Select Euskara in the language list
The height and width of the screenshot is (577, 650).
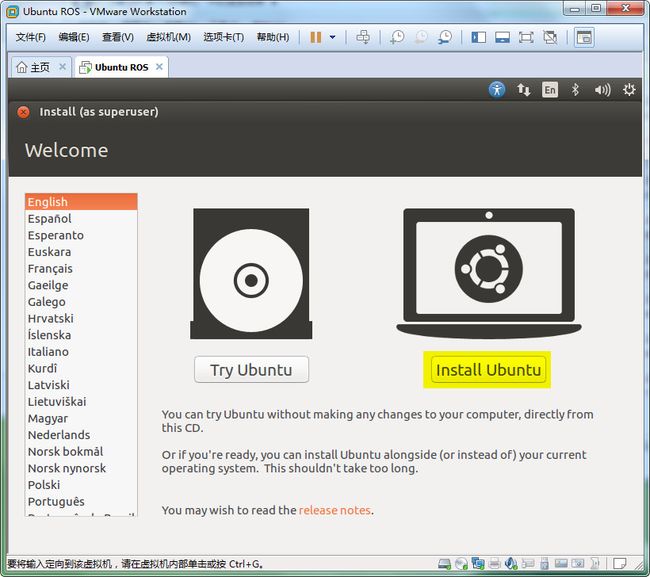click(x=81, y=252)
